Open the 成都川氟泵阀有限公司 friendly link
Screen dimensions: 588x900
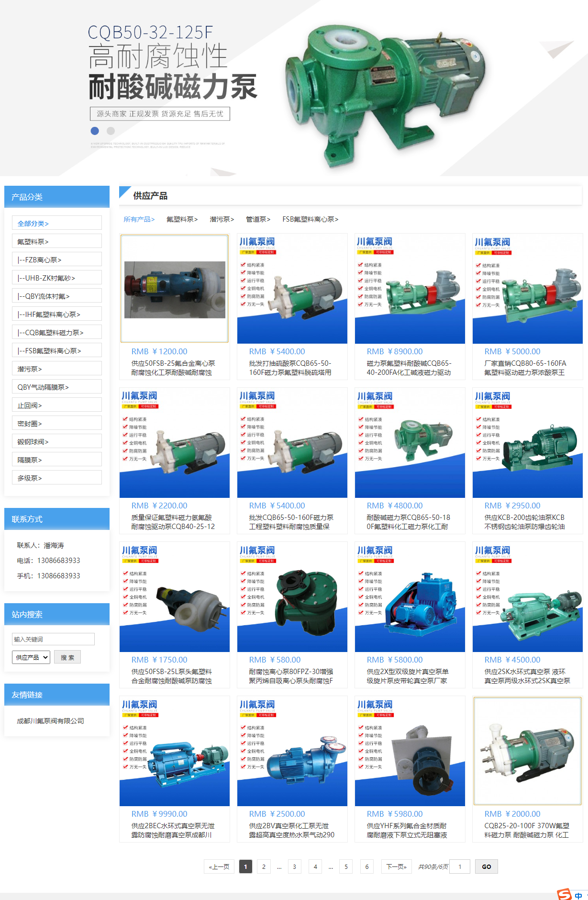(50, 721)
